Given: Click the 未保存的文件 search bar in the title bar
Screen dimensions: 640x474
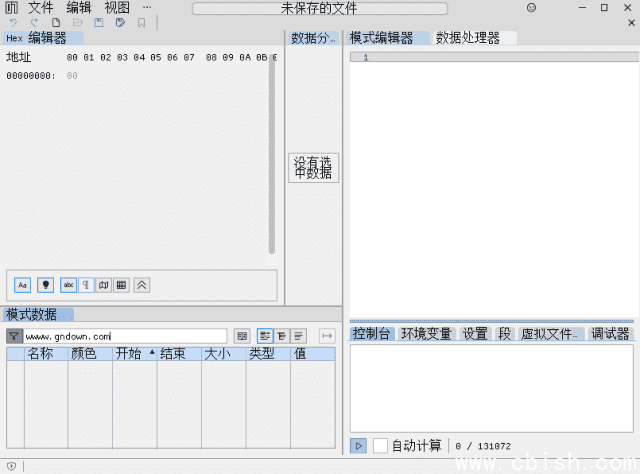Looking at the screenshot, I should point(320,8).
